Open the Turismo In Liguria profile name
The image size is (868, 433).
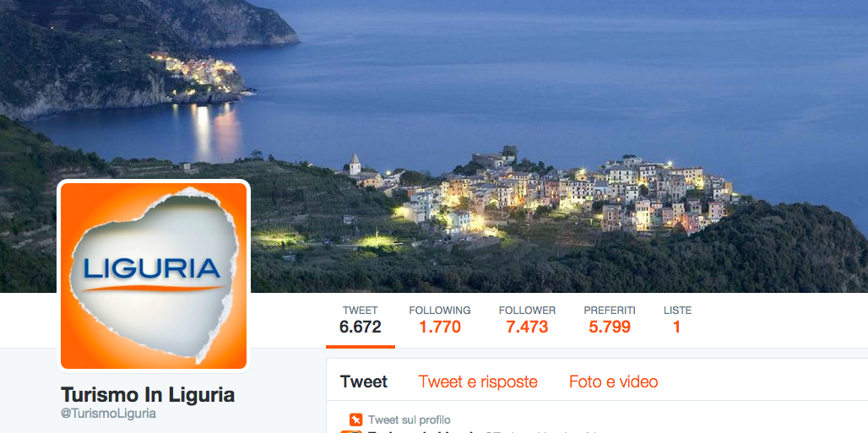tap(147, 395)
